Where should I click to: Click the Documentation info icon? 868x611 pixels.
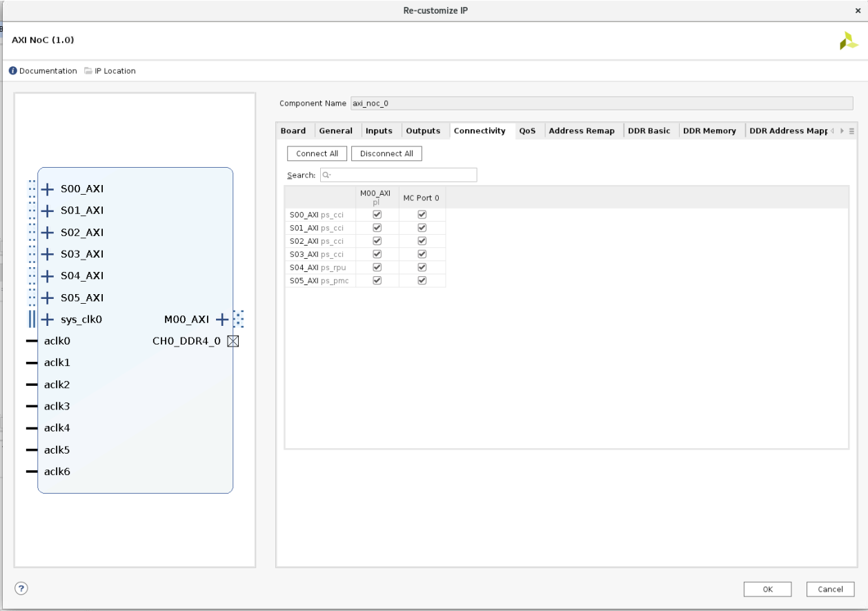[x=12, y=70]
